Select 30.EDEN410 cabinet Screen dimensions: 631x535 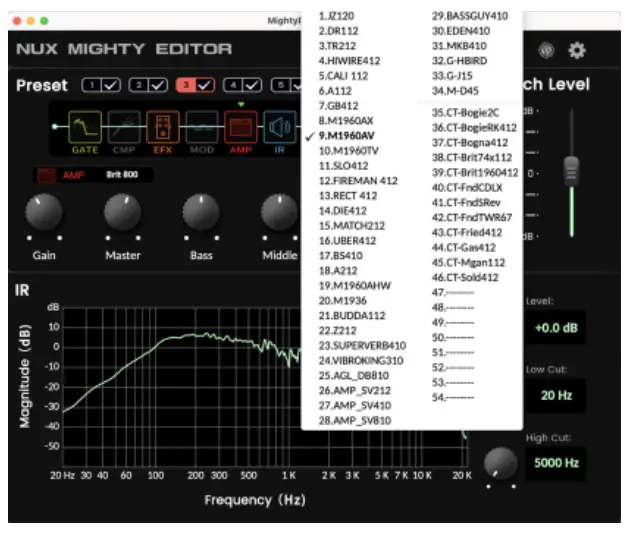[461, 31]
